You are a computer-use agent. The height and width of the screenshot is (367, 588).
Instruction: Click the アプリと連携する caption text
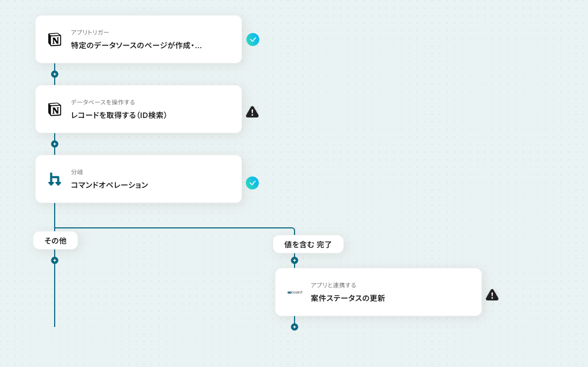point(334,285)
